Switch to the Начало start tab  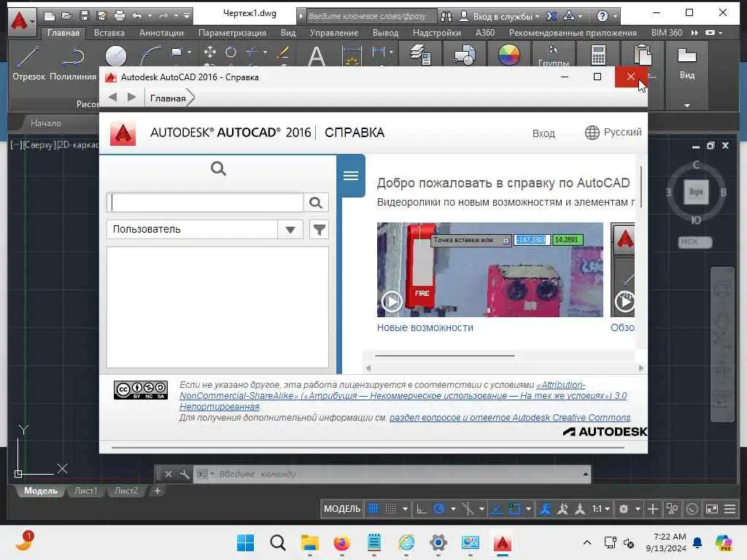46,123
